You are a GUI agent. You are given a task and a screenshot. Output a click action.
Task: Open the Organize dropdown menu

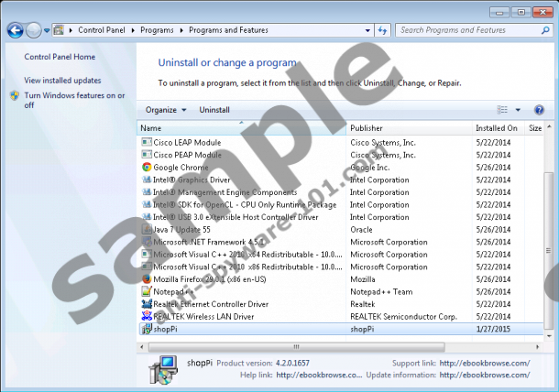click(165, 110)
